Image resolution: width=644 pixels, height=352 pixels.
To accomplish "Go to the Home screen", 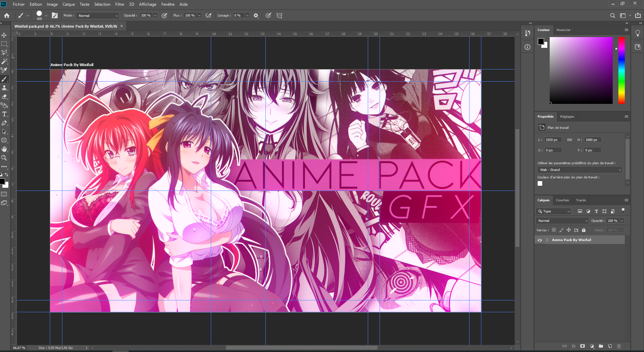I will [x=7, y=16].
